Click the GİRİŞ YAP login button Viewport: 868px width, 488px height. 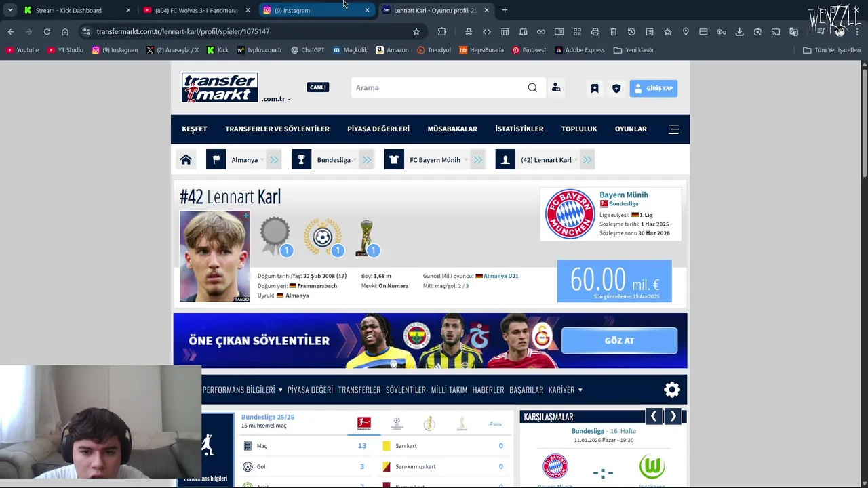pos(653,88)
